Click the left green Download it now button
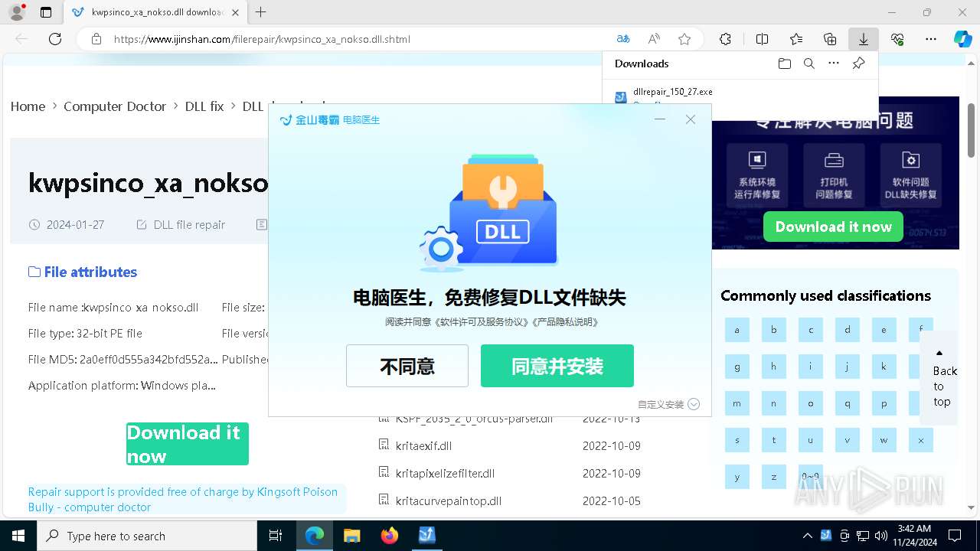 pyautogui.click(x=188, y=444)
